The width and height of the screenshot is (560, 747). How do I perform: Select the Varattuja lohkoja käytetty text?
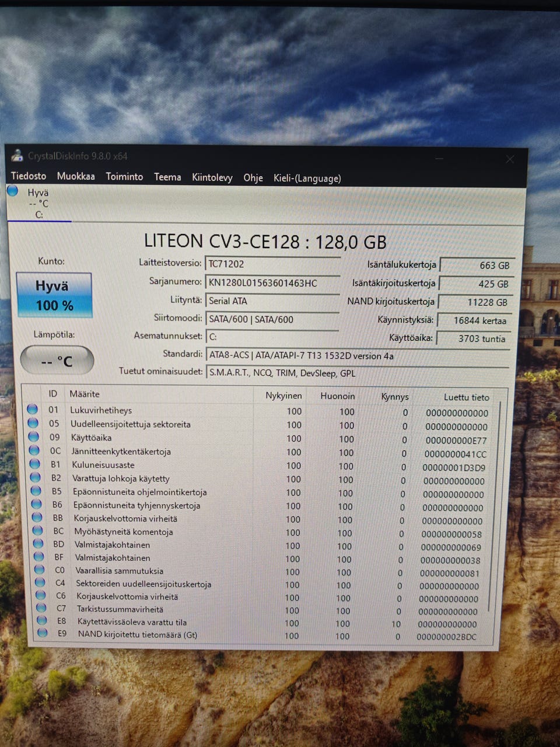(x=121, y=478)
